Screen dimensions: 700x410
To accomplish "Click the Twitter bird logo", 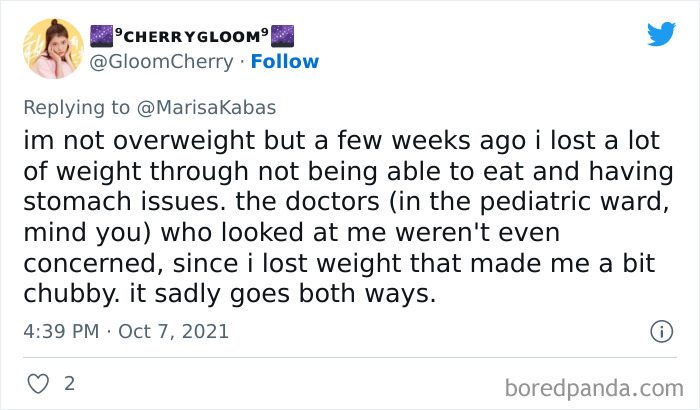I will (x=661, y=34).
